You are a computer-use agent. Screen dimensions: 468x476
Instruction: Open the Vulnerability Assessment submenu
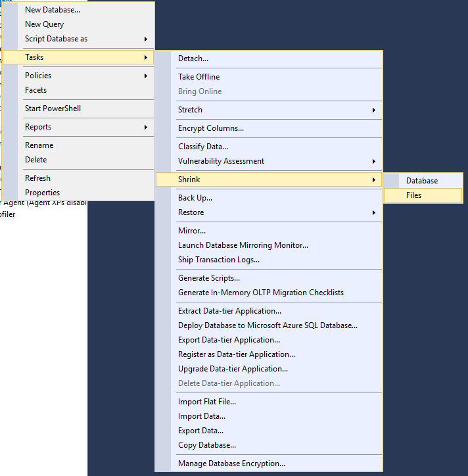221,161
